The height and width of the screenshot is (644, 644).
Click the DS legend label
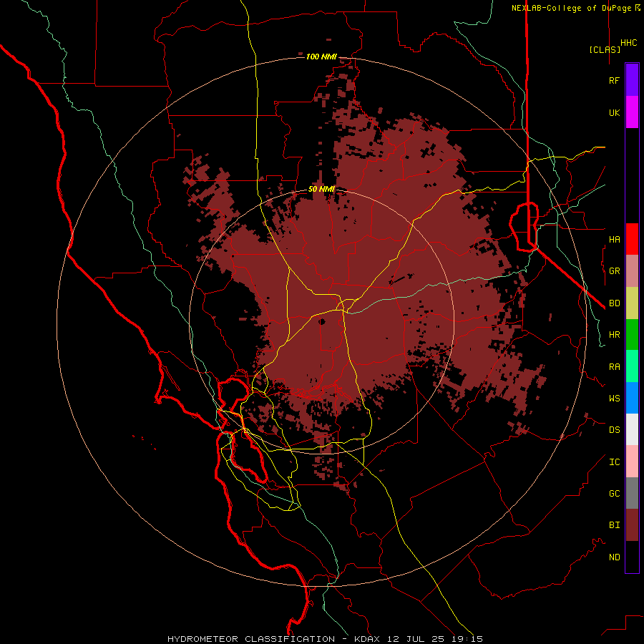coord(614,430)
